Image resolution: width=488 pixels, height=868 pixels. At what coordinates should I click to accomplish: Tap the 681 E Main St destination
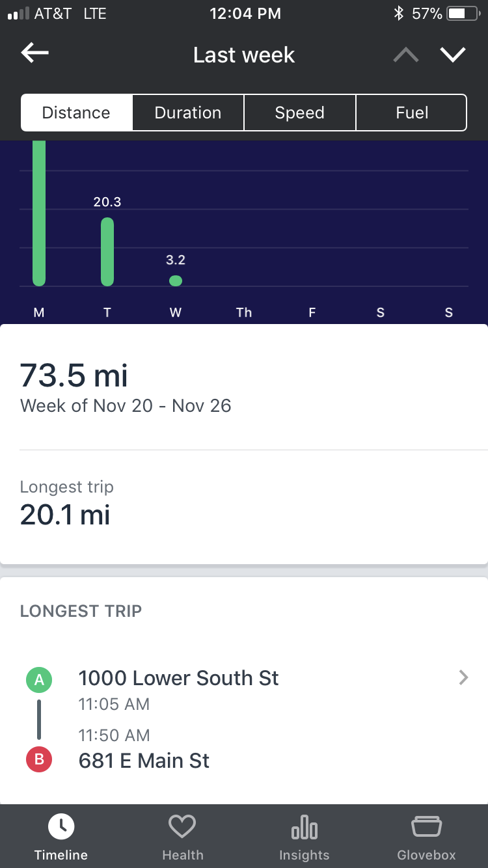click(x=144, y=760)
